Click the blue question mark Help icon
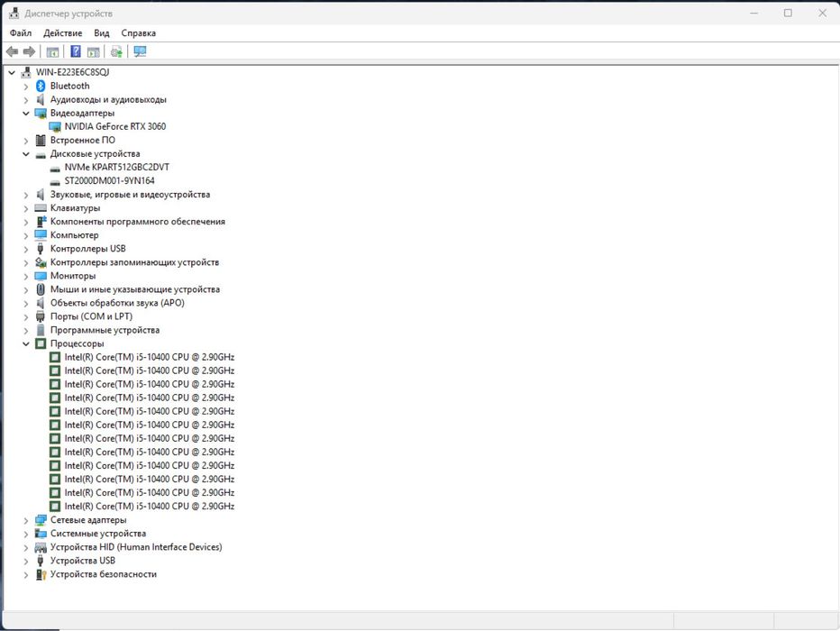Viewport: 840px width, 631px height. (76, 51)
